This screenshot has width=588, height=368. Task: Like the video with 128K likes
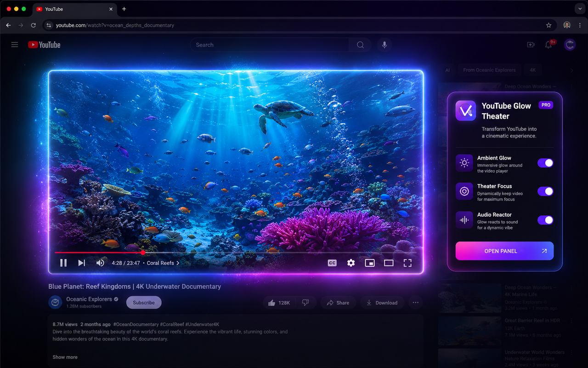(279, 303)
